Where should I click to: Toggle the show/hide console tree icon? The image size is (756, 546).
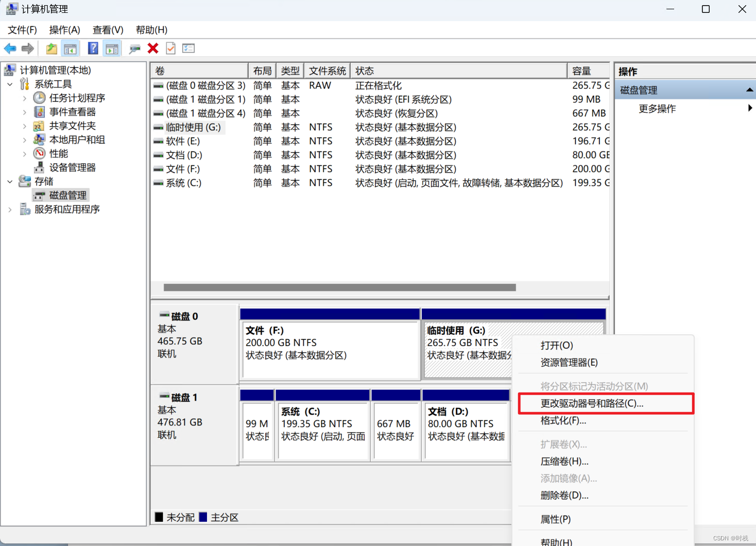click(x=70, y=48)
